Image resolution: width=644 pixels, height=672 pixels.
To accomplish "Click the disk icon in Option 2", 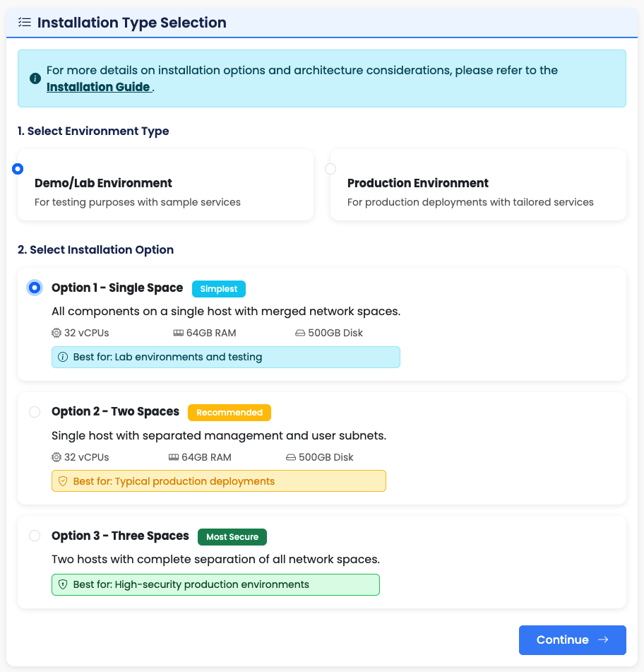I will point(290,457).
